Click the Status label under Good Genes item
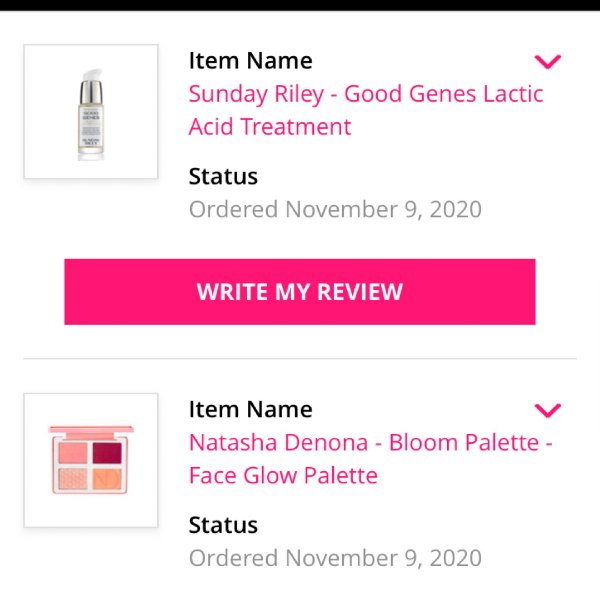 223,176
